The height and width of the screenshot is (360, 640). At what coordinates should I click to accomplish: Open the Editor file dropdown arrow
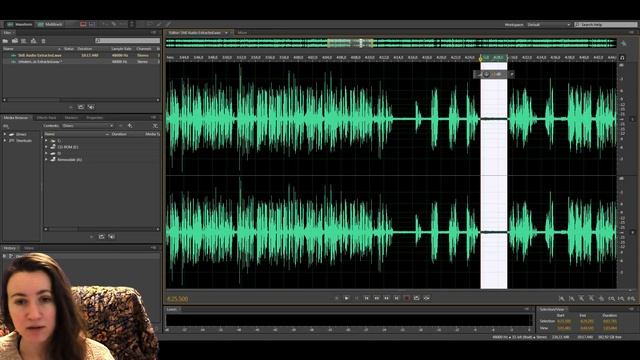(226, 33)
